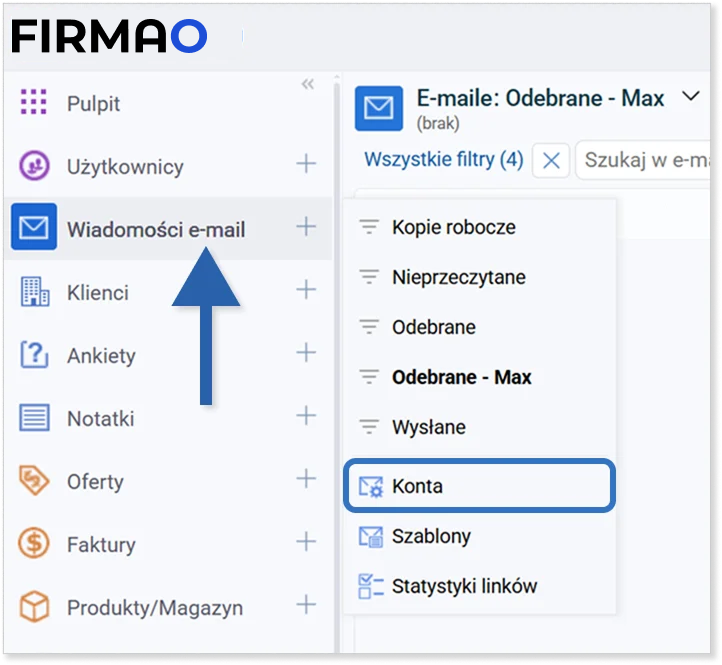The width and height of the screenshot is (722, 665).
Task: Open the Produkty/Magazyn box icon
Action: (x=34, y=607)
